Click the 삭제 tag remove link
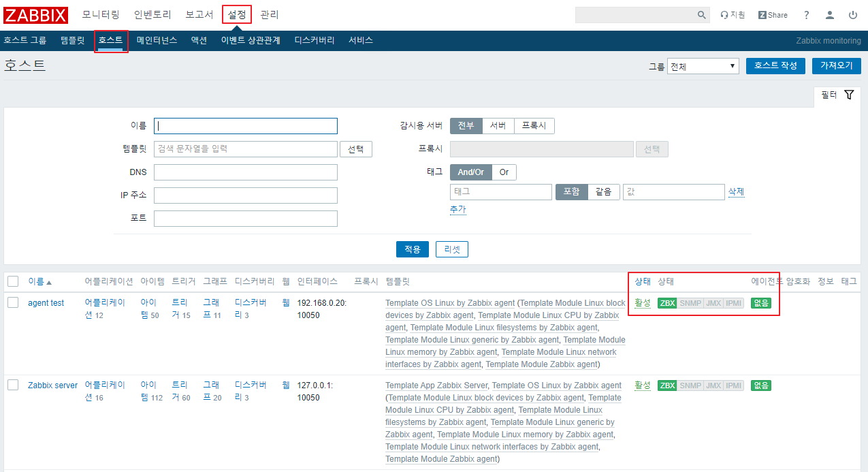 click(737, 192)
